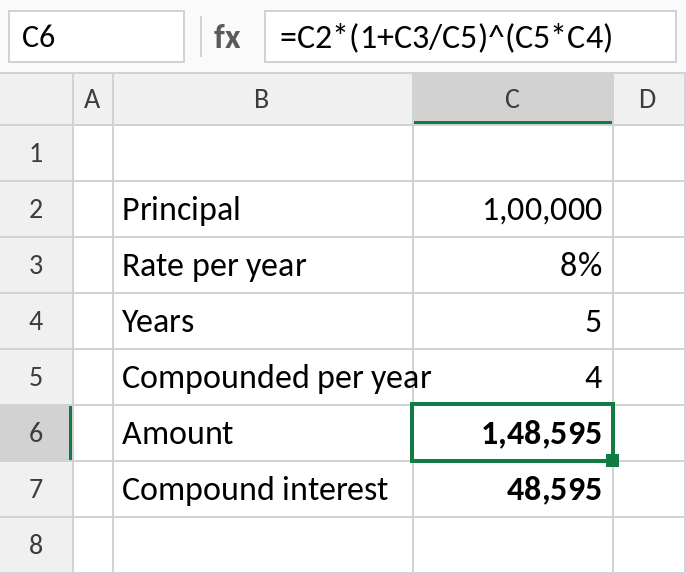Click the fx insert function icon
Image resolution: width=686 pixels, height=574 pixels.
click(x=227, y=37)
